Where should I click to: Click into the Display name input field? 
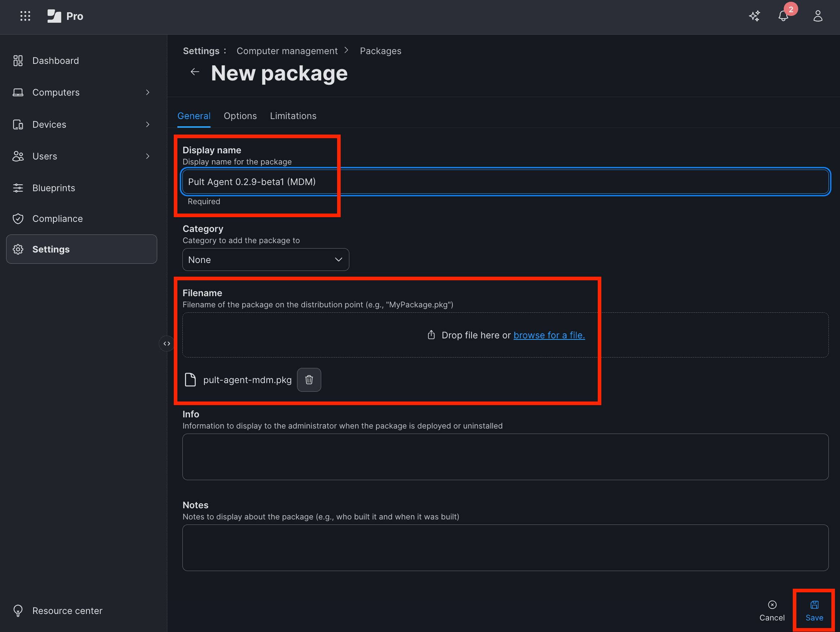click(x=505, y=182)
